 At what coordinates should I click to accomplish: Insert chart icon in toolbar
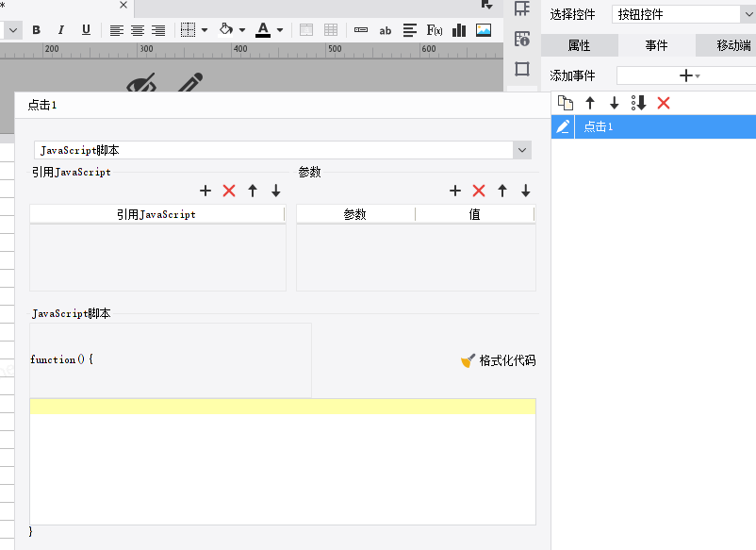coord(459,30)
